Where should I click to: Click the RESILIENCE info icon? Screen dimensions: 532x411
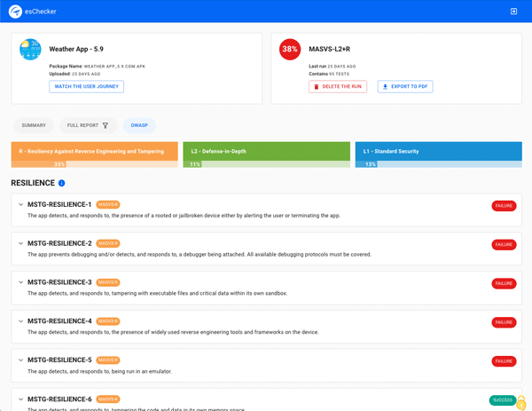pos(61,183)
